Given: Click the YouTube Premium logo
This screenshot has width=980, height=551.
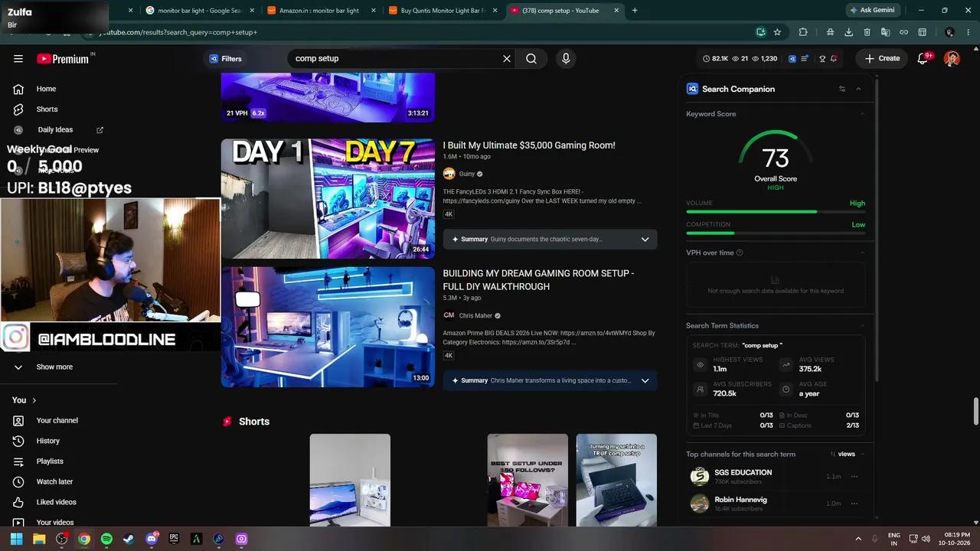Looking at the screenshot, I should [63, 59].
